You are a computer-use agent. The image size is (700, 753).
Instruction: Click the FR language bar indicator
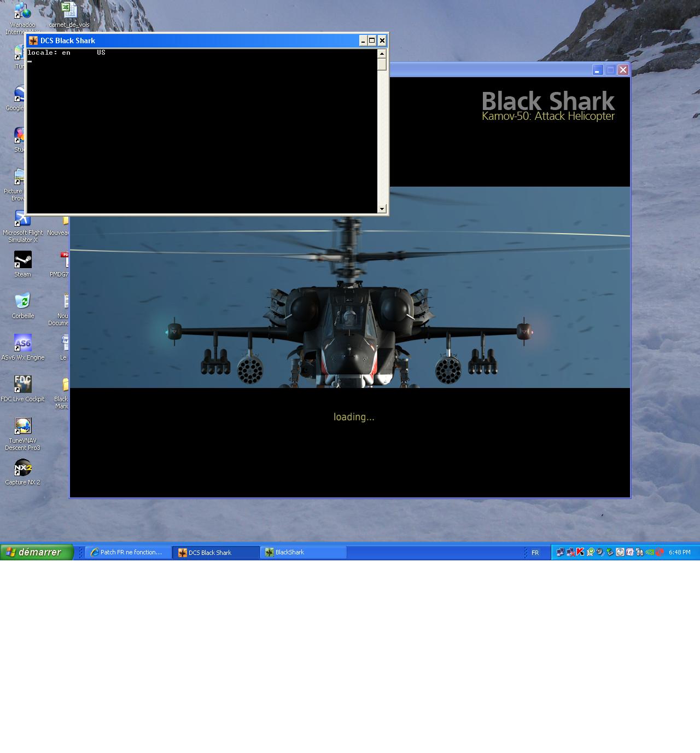535,553
